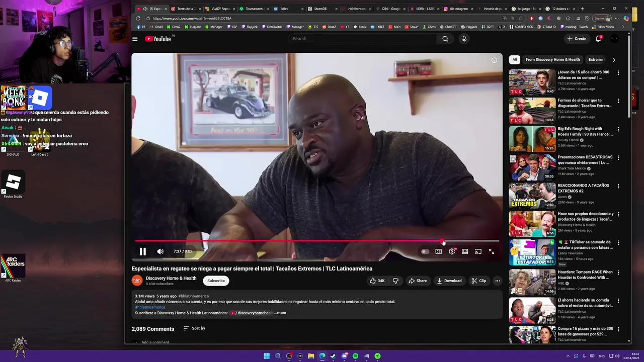Search with voice microphone icon
Viewport: 644px width, 362px height.
point(464,39)
